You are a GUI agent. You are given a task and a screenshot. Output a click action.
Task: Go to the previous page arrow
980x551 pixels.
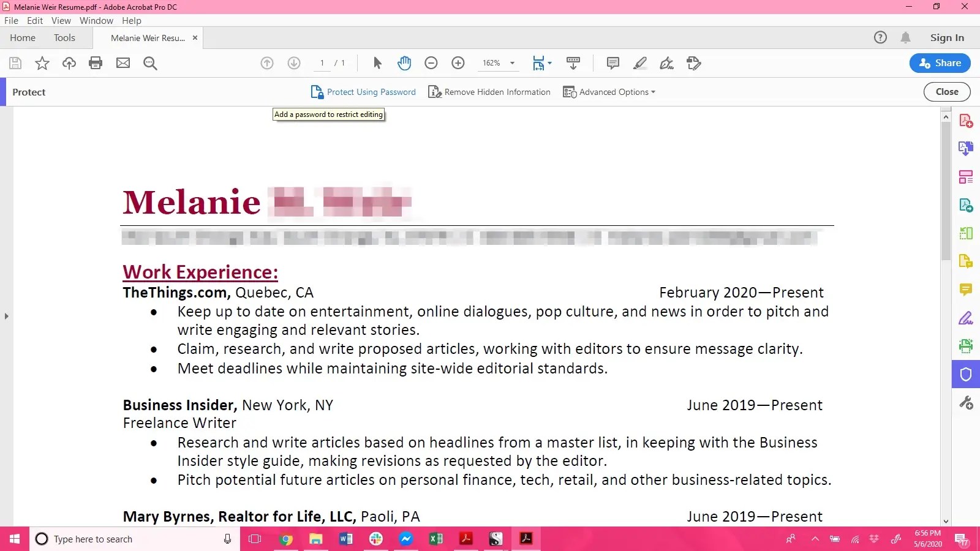267,63
